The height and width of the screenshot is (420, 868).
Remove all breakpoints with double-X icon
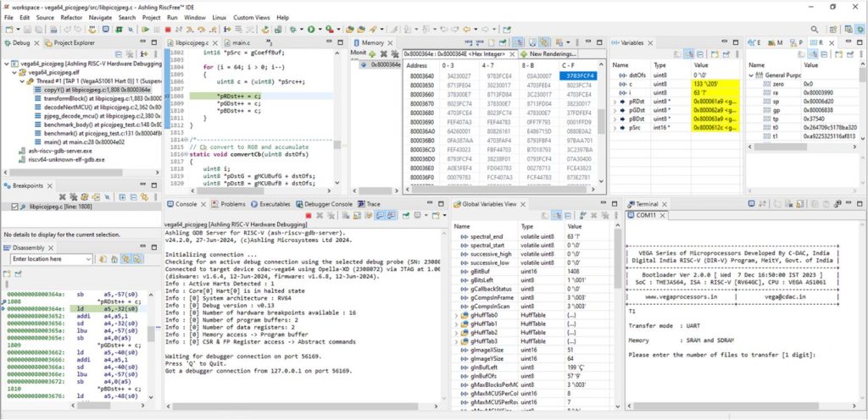tap(74, 197)
